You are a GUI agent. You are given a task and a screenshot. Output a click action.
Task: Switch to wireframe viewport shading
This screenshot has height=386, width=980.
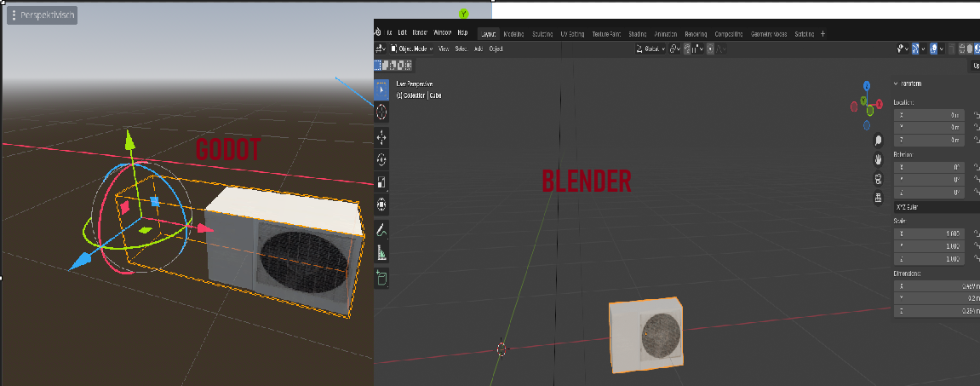(x=962, y=49)
